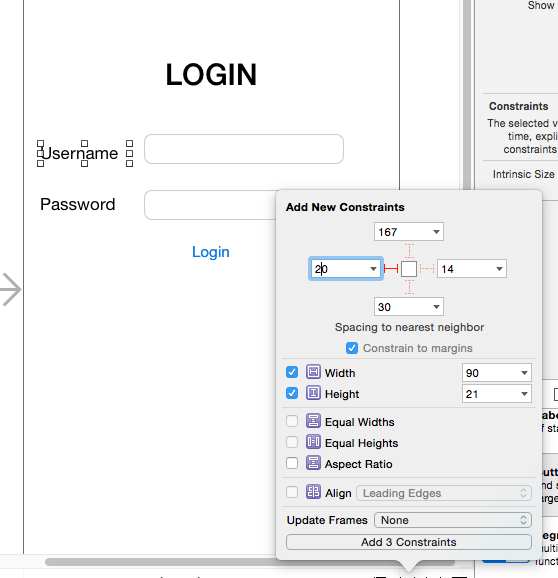Click the Equal Heights icon

coord(313,442)
